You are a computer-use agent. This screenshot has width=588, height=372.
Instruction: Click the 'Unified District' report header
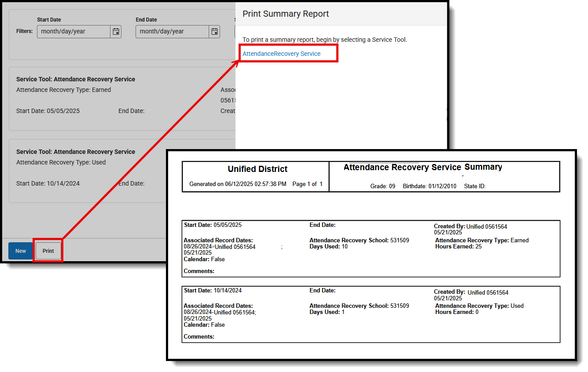[257, 169]
